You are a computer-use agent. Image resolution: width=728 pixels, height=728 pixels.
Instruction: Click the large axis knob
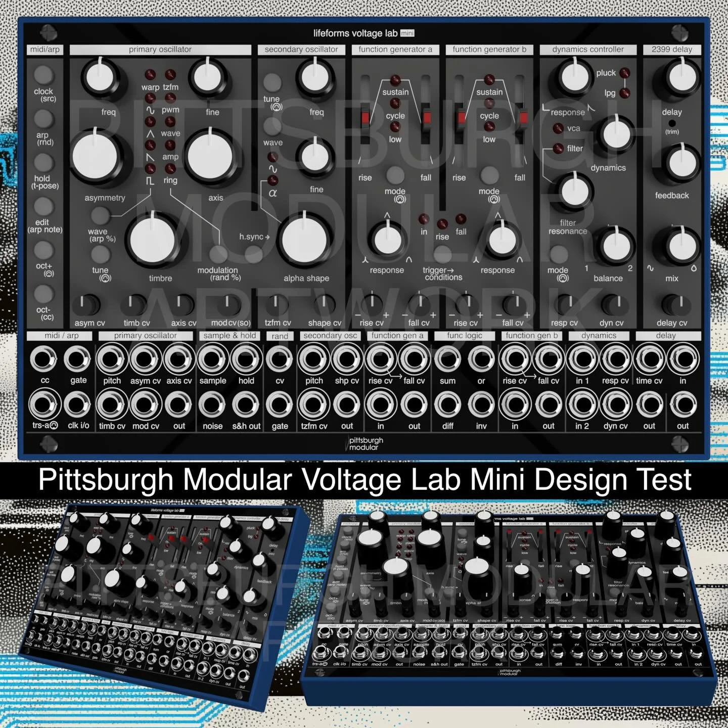coord(209,156)
